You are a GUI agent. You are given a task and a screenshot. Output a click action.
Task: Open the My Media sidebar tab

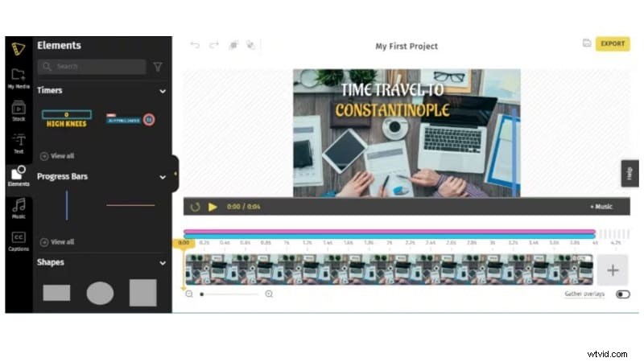[x=19, y=78]
